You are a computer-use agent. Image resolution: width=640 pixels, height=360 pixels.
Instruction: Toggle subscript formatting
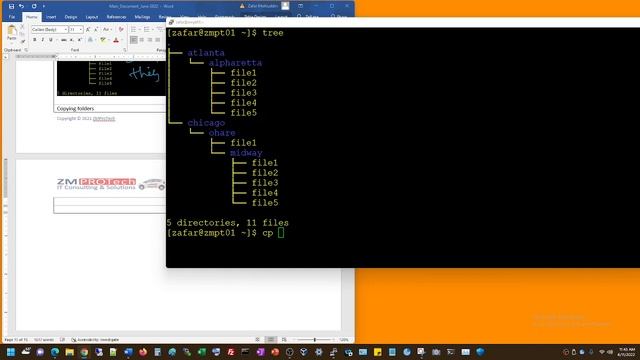pyautogui.click(x=72, y=40)
